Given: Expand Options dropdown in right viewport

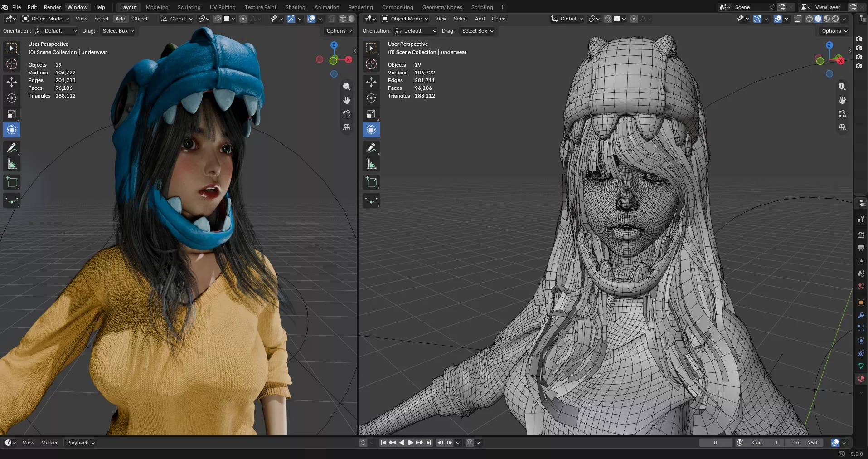Looking at the screenshot, I should pos(834,31).
